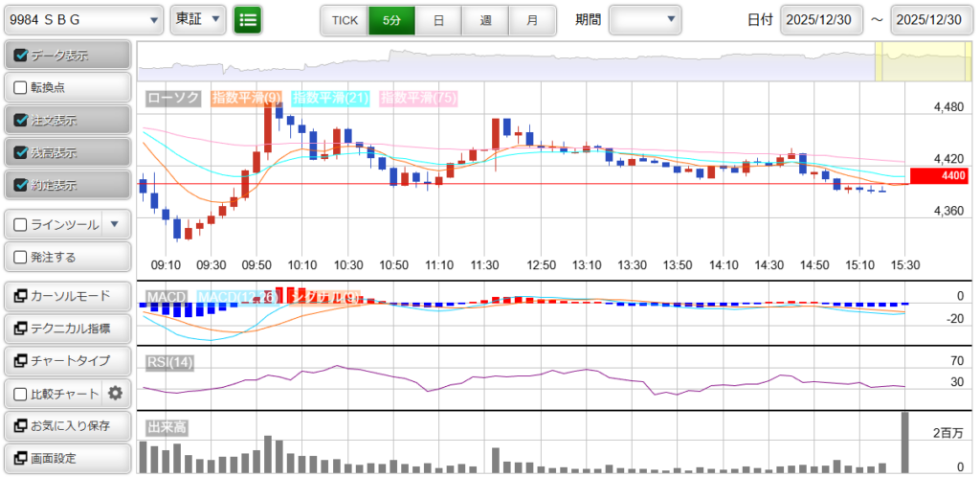Toggle the 約定表示 checkbox off

coord(21,185)
